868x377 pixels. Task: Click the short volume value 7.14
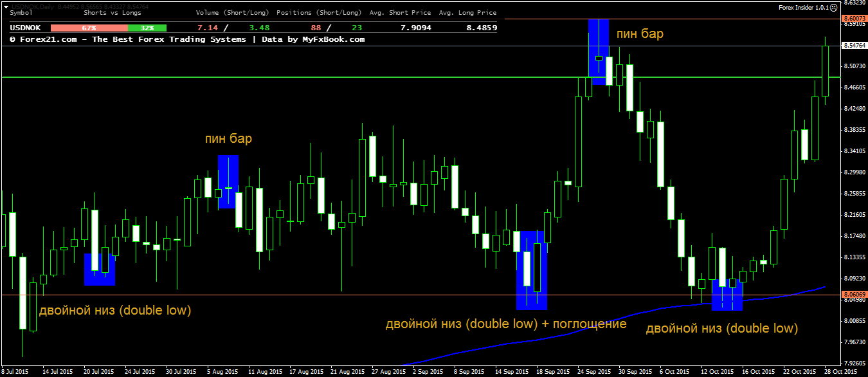click(208, 28)
